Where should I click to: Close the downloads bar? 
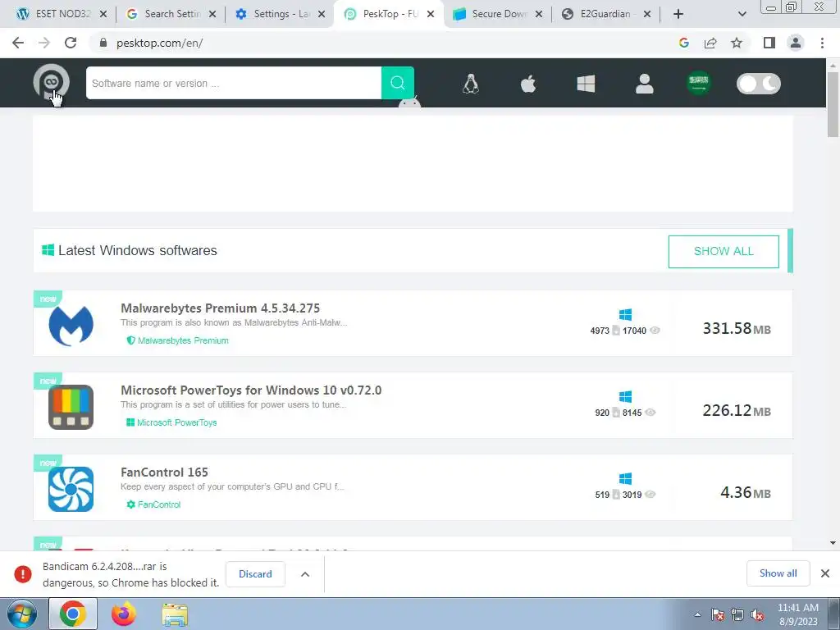[x=825, y=573]
